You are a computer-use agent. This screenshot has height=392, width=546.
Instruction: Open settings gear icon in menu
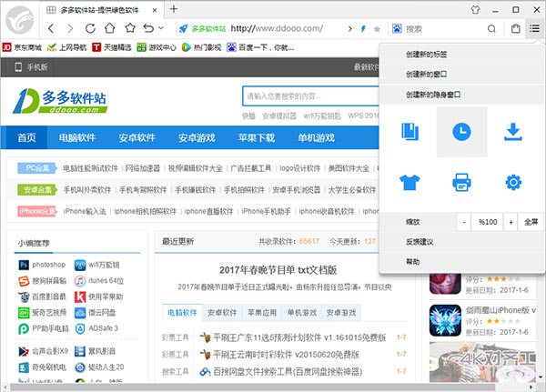513,182
